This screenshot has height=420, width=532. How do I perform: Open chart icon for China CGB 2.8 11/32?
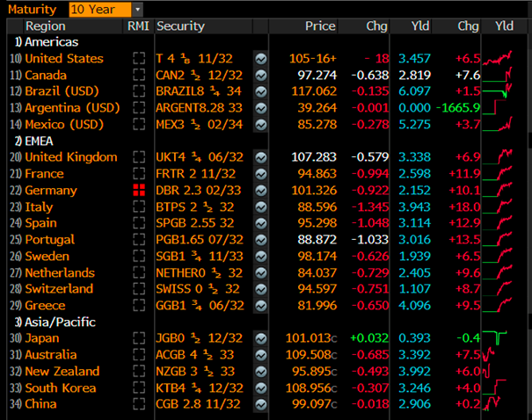(260, 404)
